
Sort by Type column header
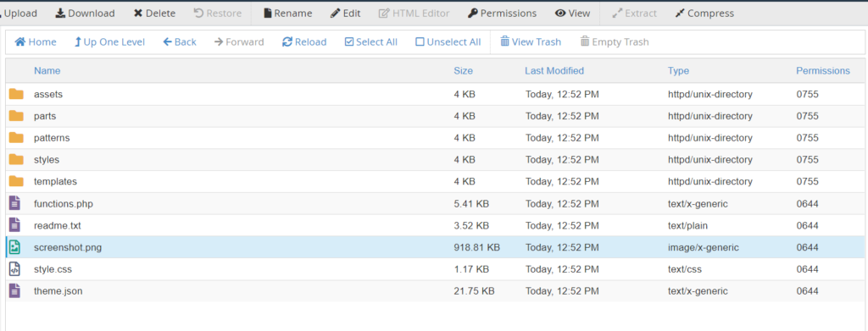tap(678, 71)
